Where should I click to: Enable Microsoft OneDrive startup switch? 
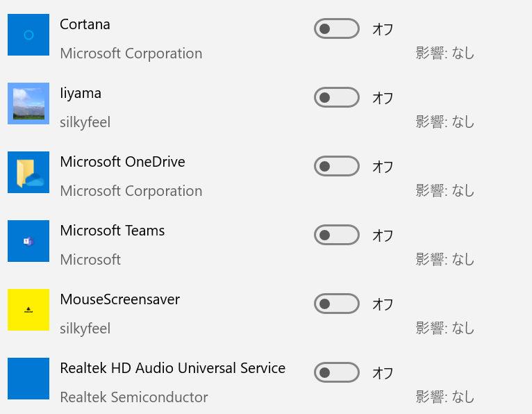[x=337, y=166]
